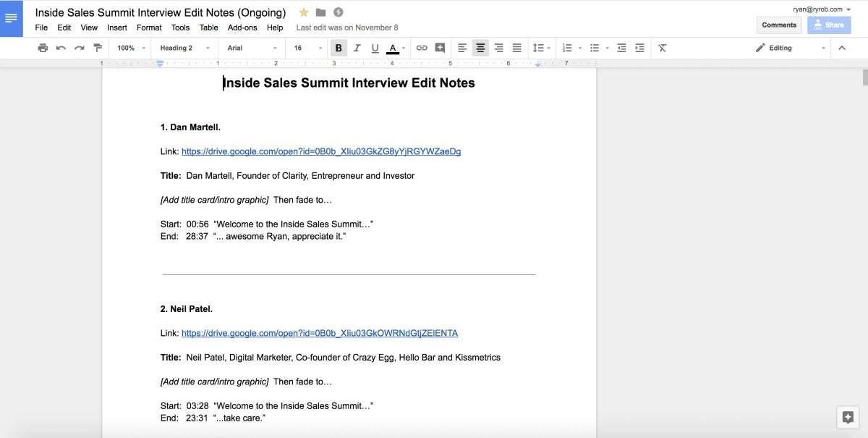Increase the indent
This screenshot has height=438, width=868.
[x=639, y=48]
